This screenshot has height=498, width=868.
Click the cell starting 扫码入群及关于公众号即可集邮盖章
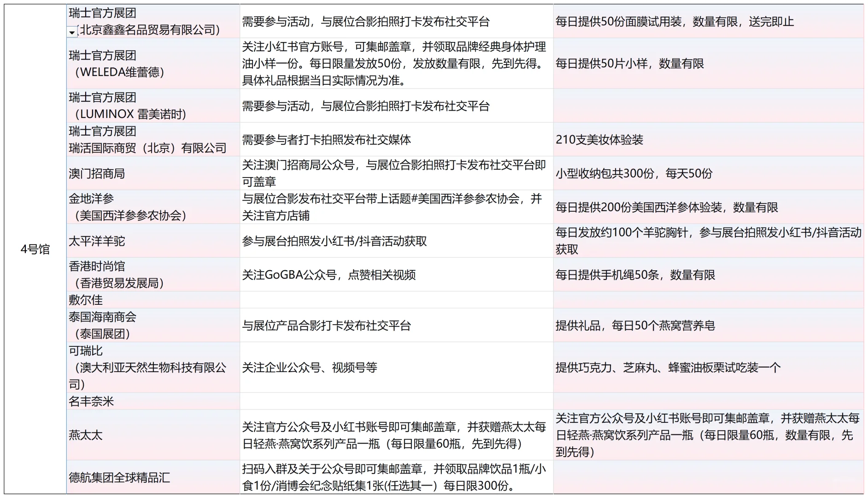click(x=396, y=477)
